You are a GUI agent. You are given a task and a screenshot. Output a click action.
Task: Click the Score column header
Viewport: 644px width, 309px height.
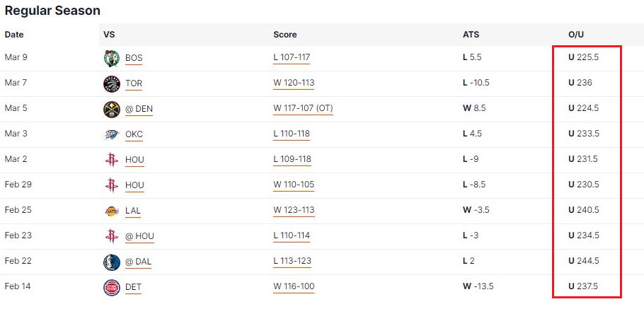(285, 35)
